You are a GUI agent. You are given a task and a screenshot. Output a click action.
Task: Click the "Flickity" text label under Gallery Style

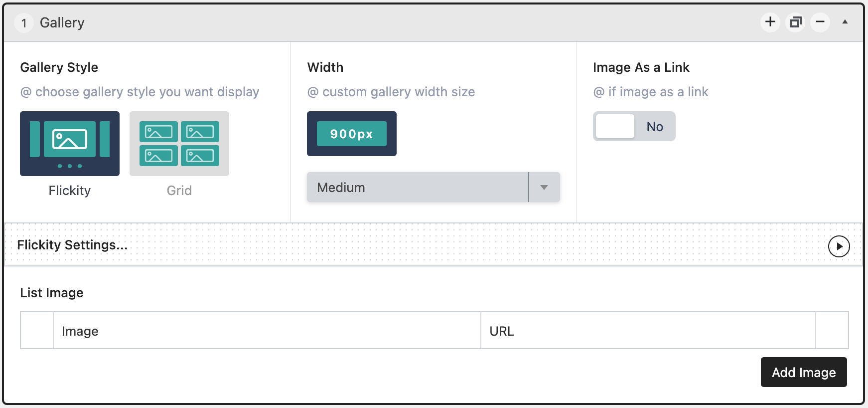pos(70,191)
